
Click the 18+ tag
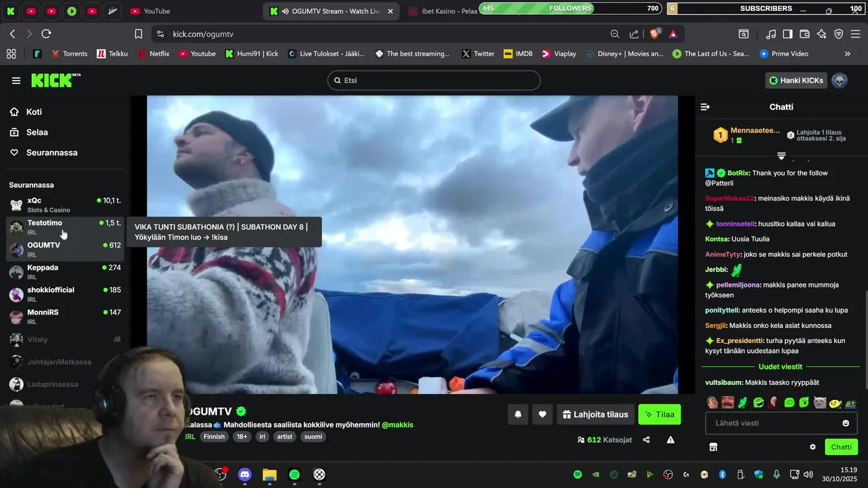click(x=241, y=437)
